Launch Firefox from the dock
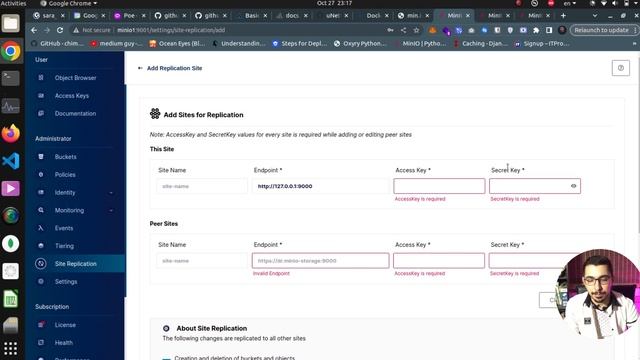 point(11,133)
